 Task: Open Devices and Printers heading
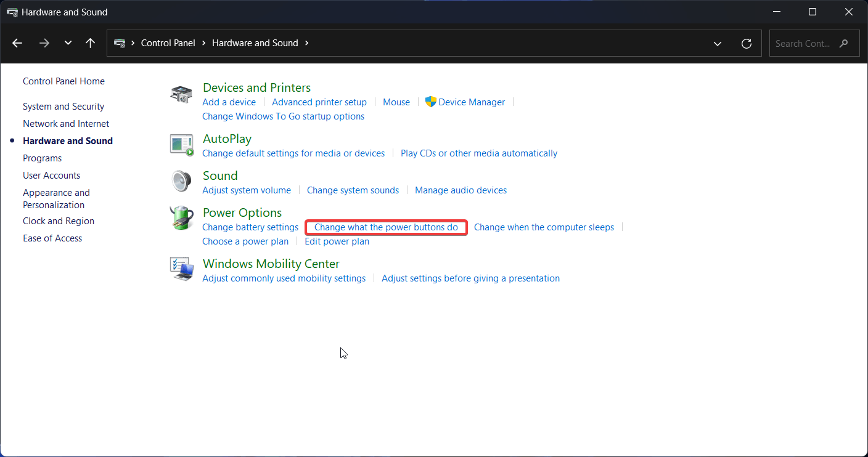(x=256, y=87)
